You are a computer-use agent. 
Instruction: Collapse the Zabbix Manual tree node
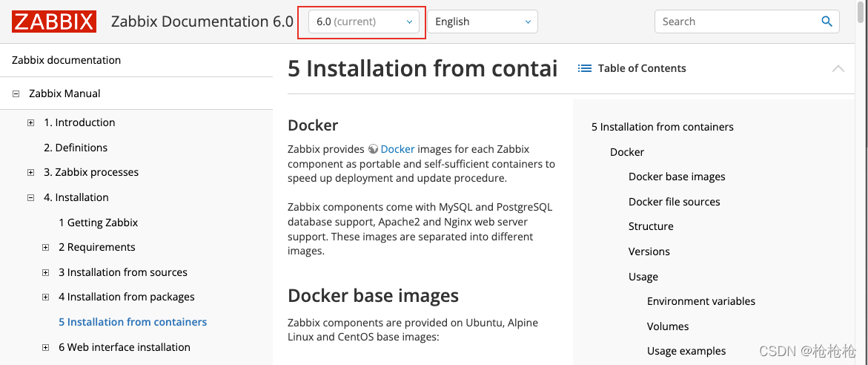click(x=16, y=94)
